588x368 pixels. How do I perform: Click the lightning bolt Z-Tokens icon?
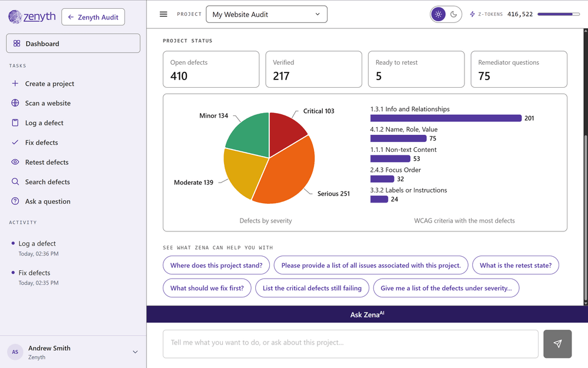(473, 14)
